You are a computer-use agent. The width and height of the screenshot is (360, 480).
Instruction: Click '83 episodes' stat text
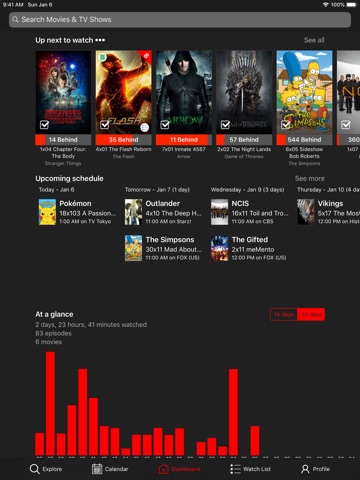click(53, 333)
